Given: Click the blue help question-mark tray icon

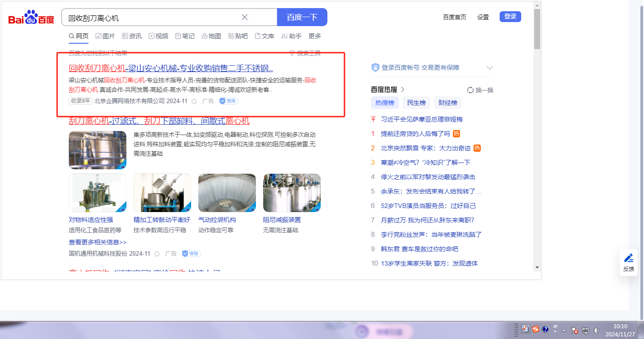Looking at the screenshot, I should [x=546, y=330].
